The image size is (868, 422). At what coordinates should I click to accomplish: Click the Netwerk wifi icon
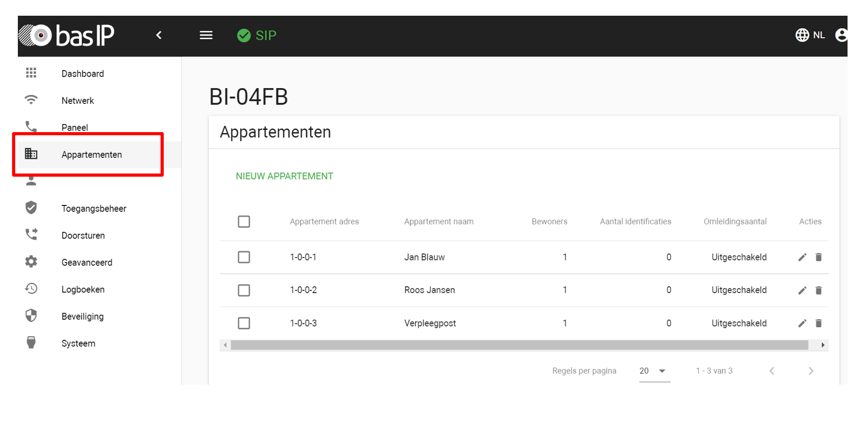click(x=31, y=100)
